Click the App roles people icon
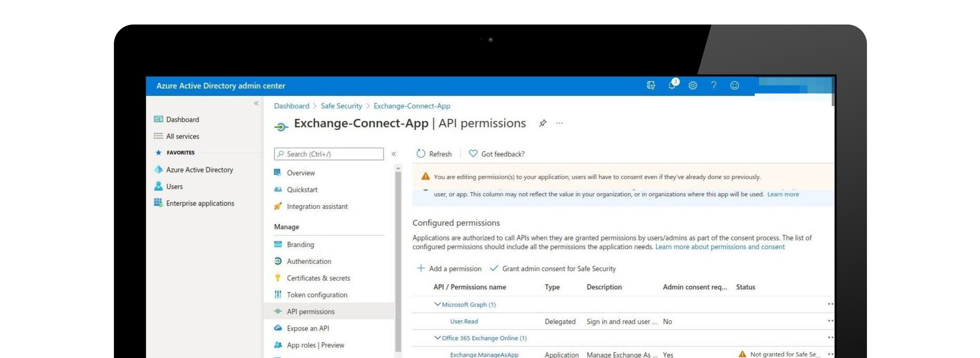Image resolution: width=980 pixels, height=358 pixels. tap(278, 345)
